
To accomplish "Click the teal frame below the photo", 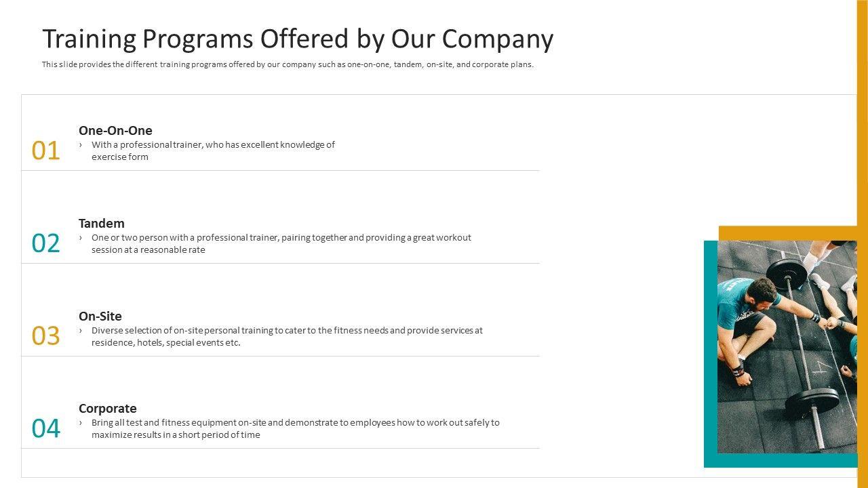I will point(780,461).
